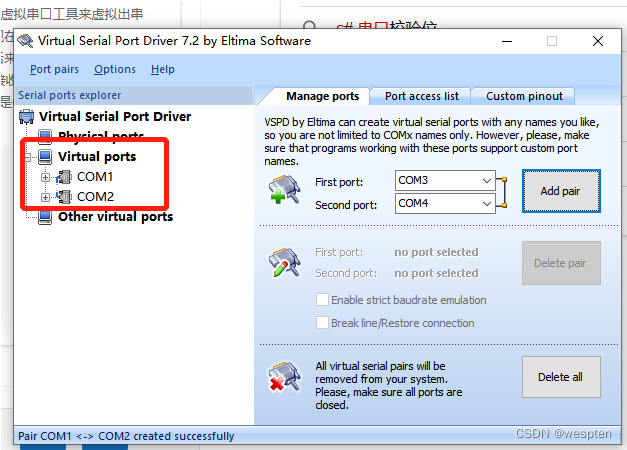Open the Help menu

pyautogui.click(x=163, y=69)
